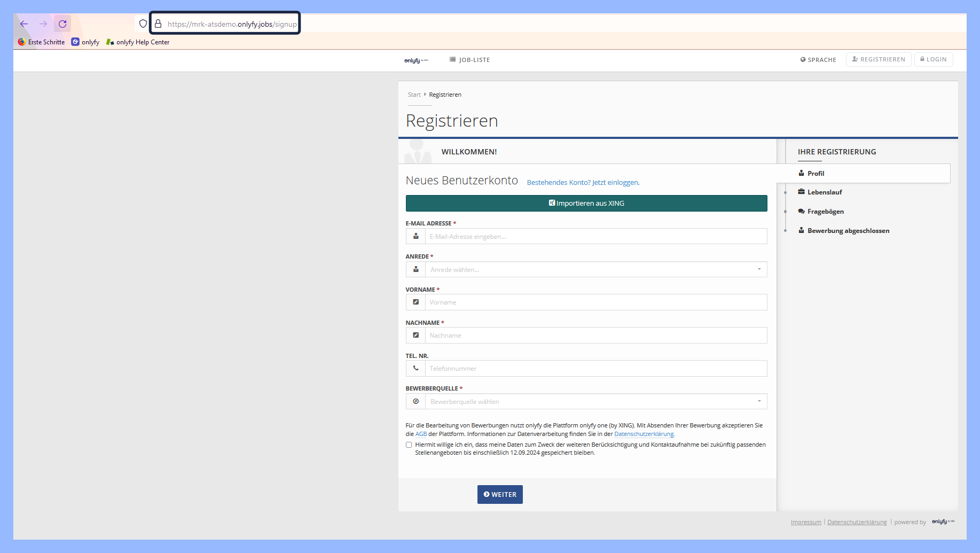This screenshot has height=553, width=980.
Task: Click the target icon beside Bewerberquelle field
Action: click(415, 401)
